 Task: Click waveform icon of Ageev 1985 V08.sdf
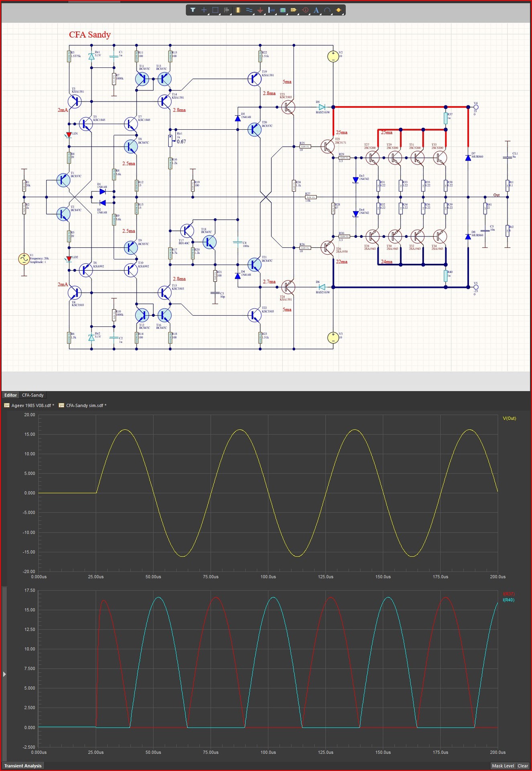tap(6, 406)
